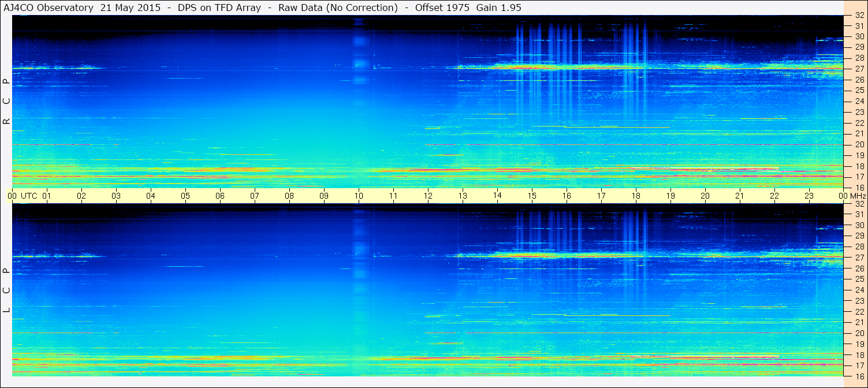
Task: Click the 21 MHz label of LCP panel
Action: (859, 322)
